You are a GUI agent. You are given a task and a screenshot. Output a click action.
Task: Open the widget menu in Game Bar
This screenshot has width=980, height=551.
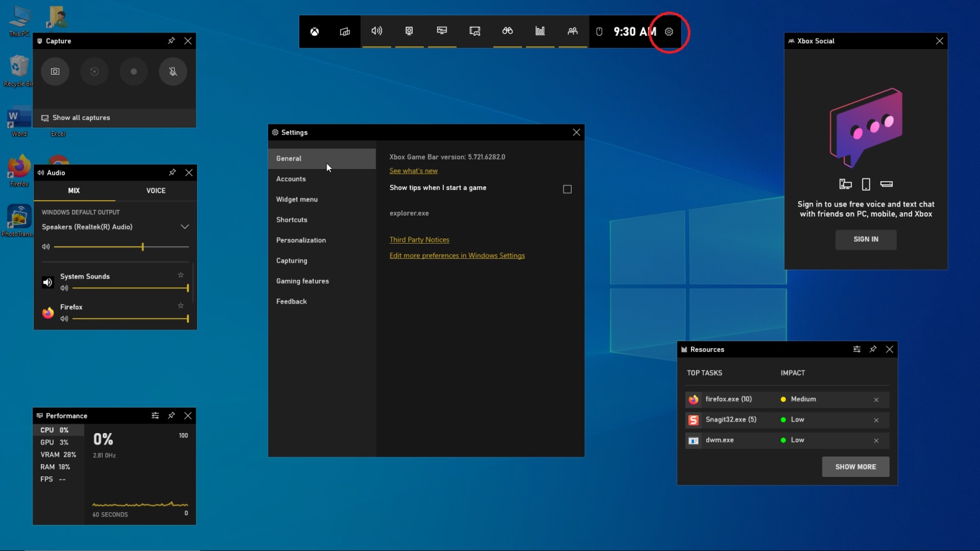coord(345,31)
